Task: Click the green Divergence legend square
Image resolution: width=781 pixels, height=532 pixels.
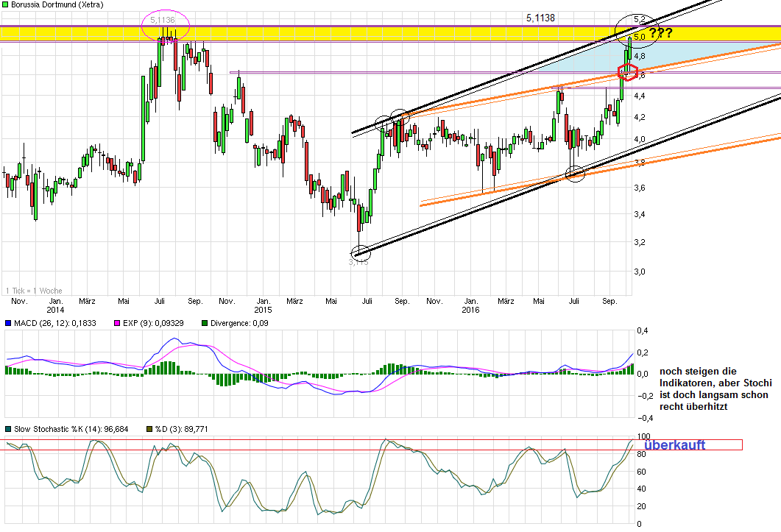Action: pos(204,323)
